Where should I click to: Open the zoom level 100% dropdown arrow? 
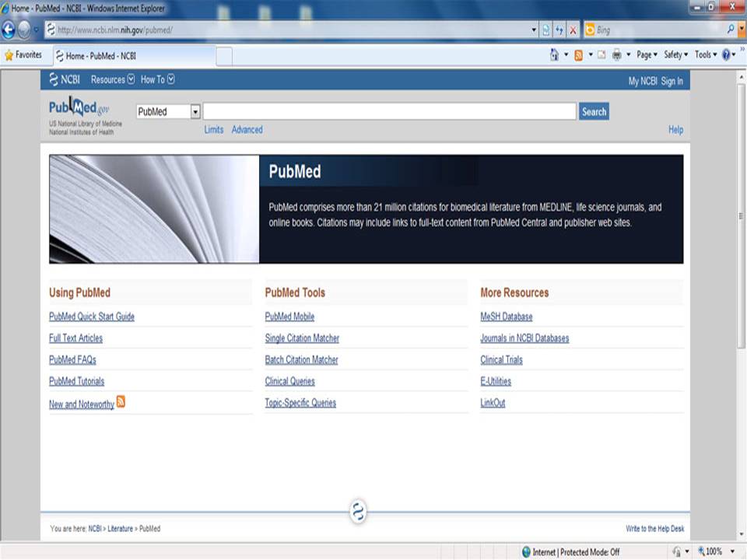[x=732, y=551]
